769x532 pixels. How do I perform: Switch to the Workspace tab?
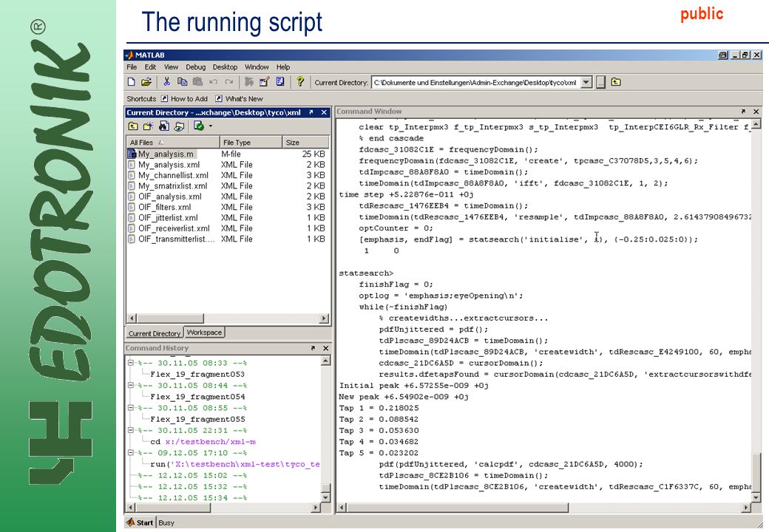click(x=205, y=332)
